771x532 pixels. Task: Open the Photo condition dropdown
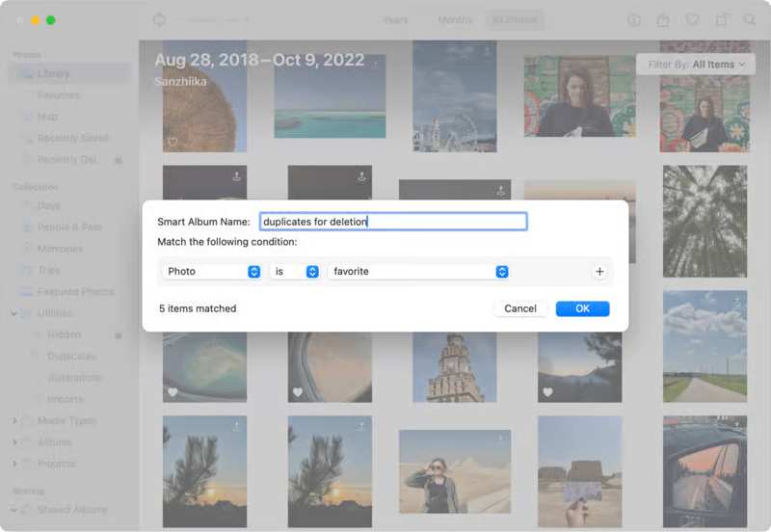pos(211,272)
